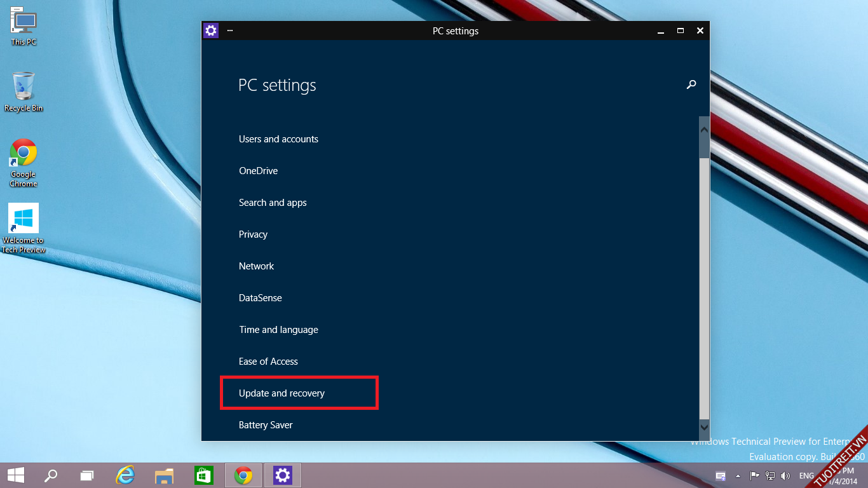Launch Internet Explorer from taskbar
868x488 pixels.
(x=125, y=475)
